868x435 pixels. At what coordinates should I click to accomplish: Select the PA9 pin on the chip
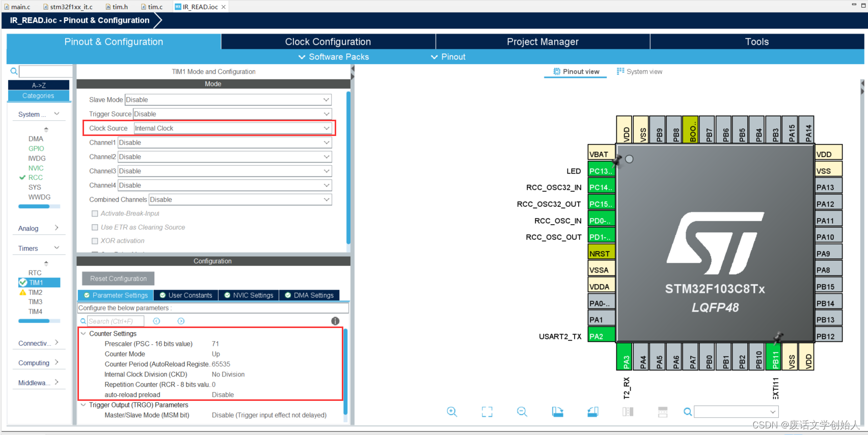(x=828, y=253)
